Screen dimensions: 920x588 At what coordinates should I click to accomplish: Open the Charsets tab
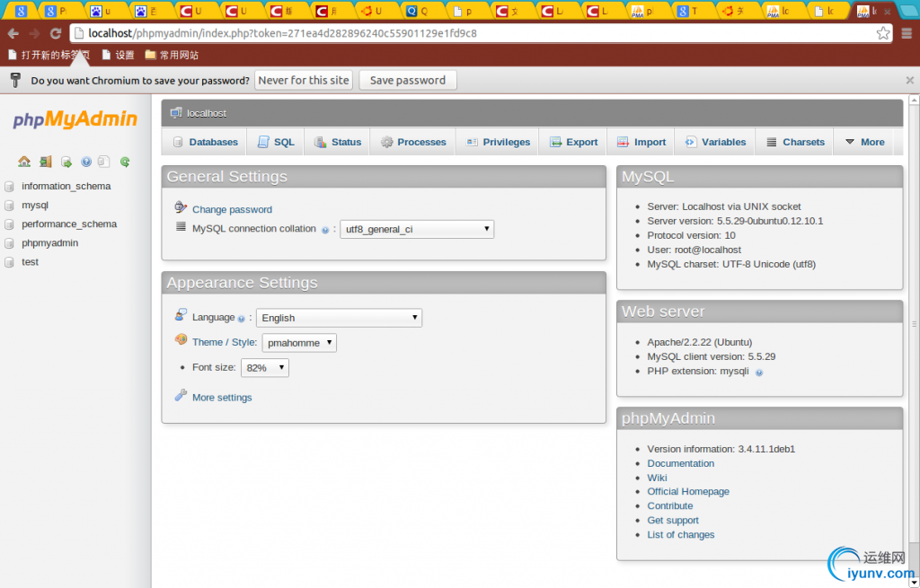[795, 142]
